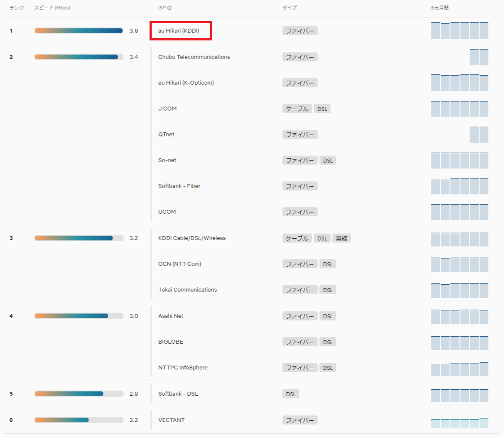Click rank 4 speed bar (3.0)

[79, 316]
